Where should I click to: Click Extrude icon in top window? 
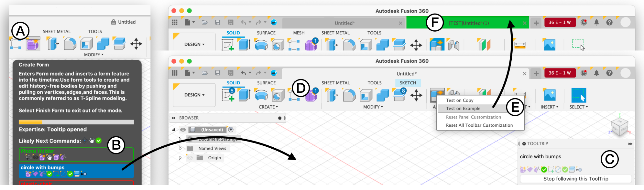pos(244,44)
